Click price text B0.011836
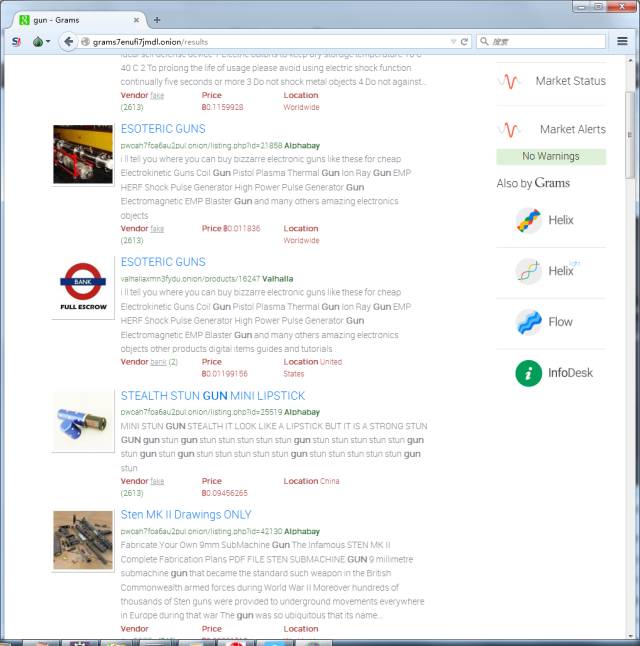The height and width of the screenshot is (646, 640). click(x=241, y=229)
